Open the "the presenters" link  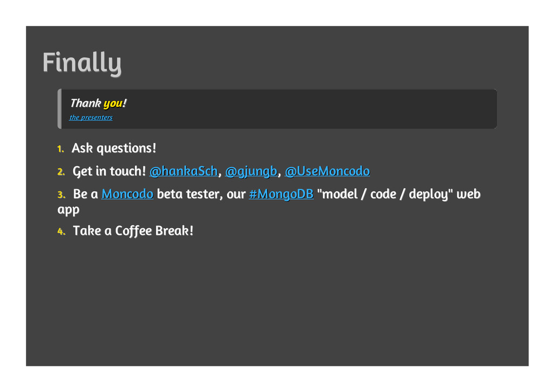(x=91, y=117)
